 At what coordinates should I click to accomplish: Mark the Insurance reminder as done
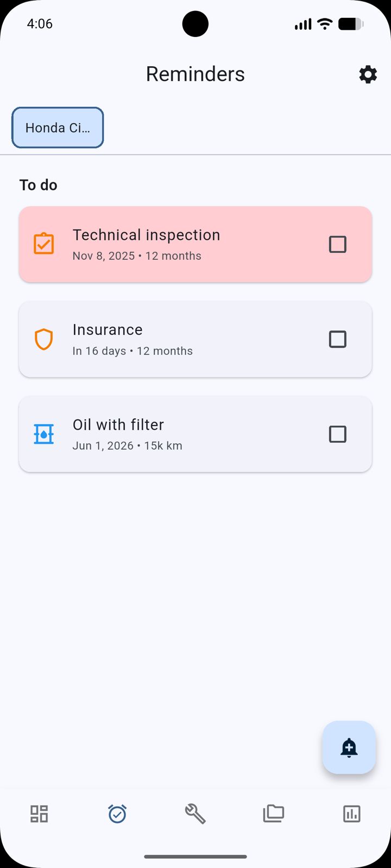(338, 339)
